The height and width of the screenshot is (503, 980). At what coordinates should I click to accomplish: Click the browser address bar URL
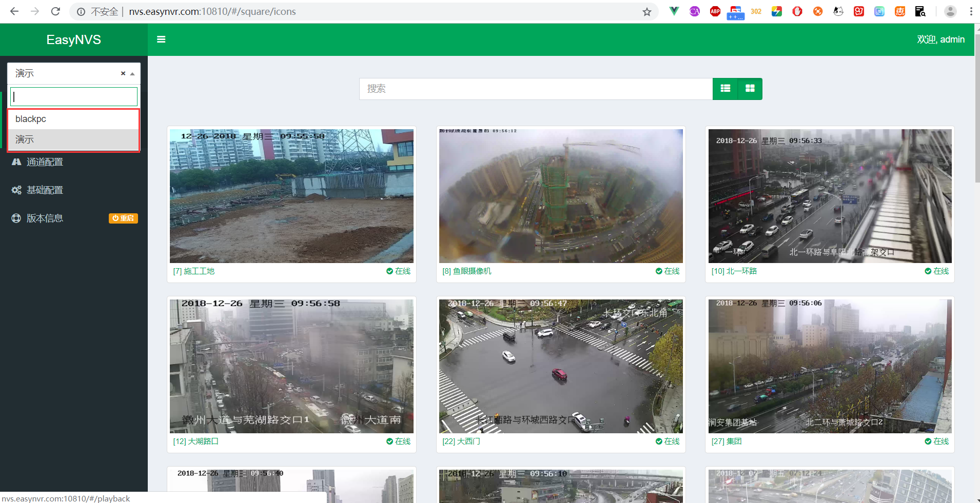point(212,11)
